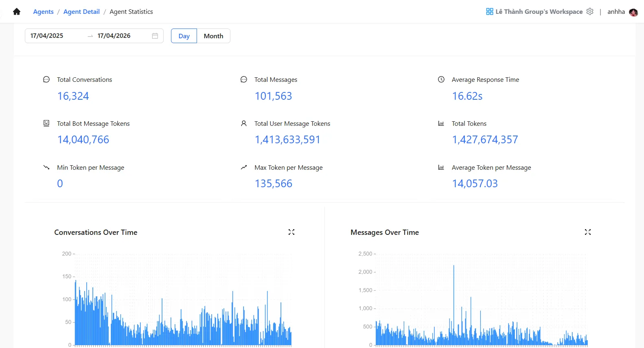Viewport: 644px width, 348px height.
Task: Click the Total Conversations chat bubble icon
Action: pyautogui.click(x=46, y=79)
